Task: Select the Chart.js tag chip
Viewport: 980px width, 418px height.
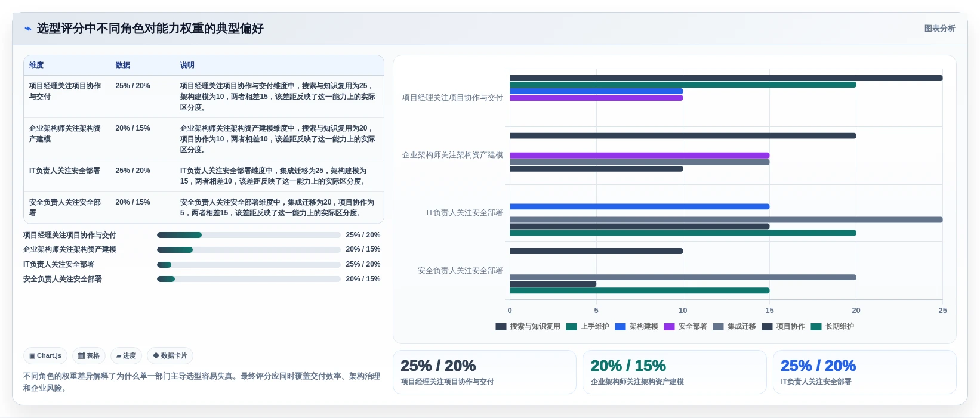Action: click(x=45, y=356)
